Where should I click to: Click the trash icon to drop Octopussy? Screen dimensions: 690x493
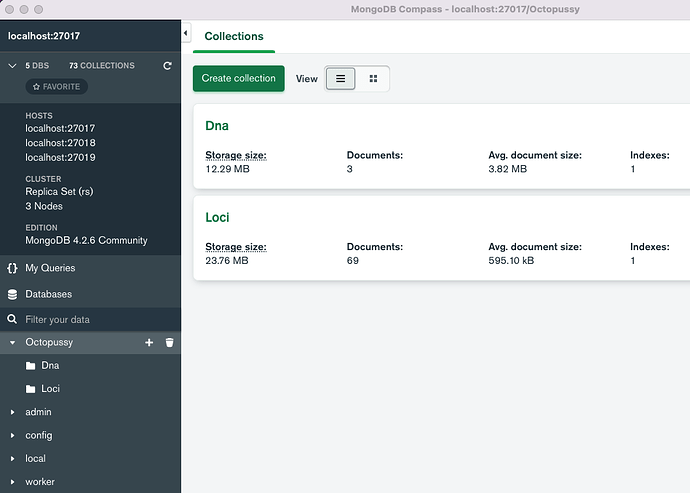[x=169, y=342]
